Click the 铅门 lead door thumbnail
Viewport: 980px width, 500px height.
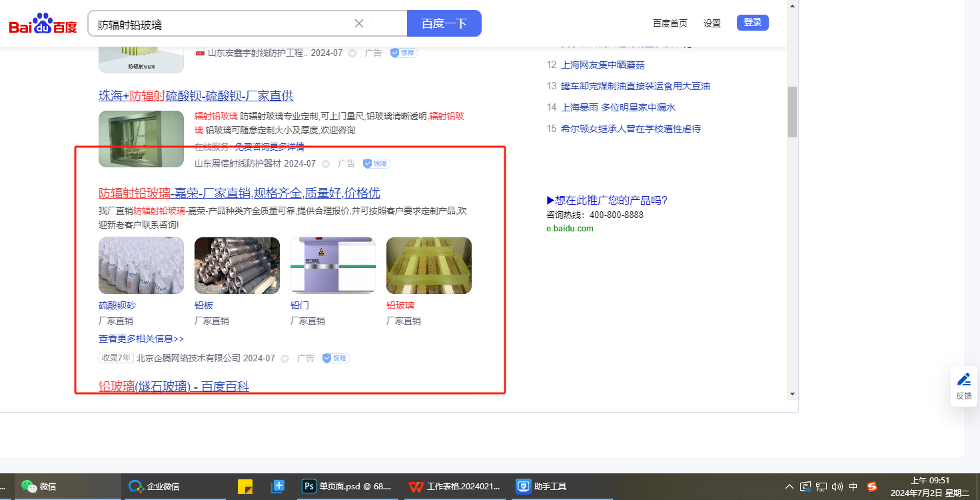coord(333,265)
